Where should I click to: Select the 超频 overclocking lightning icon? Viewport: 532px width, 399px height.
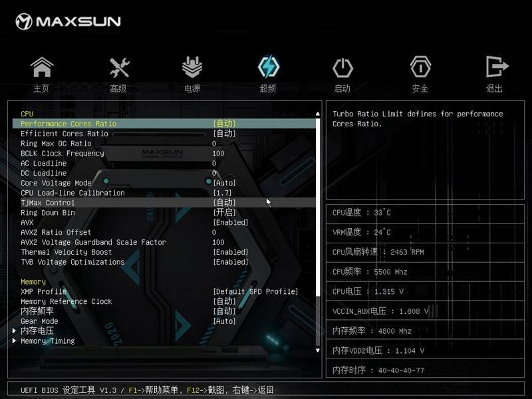tap(269, 67)
